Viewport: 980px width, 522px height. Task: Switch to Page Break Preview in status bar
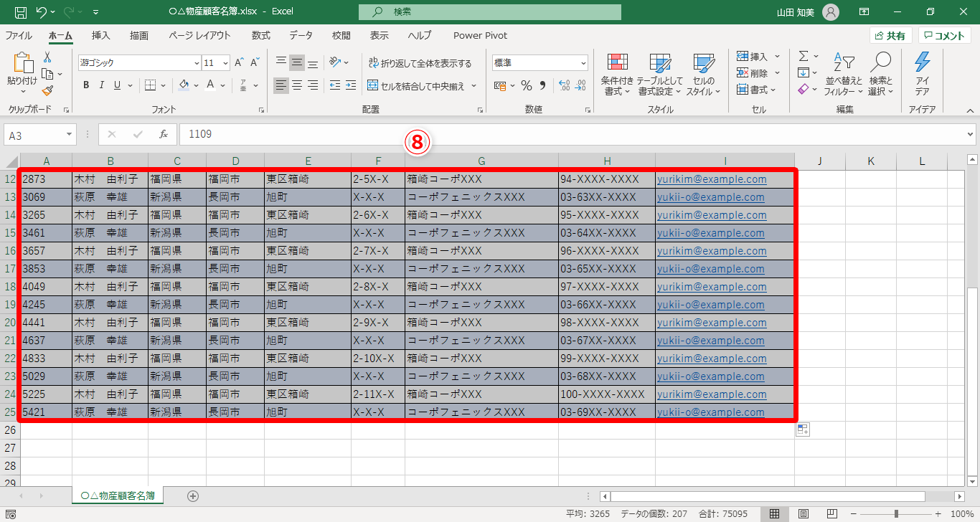[831, 513]
